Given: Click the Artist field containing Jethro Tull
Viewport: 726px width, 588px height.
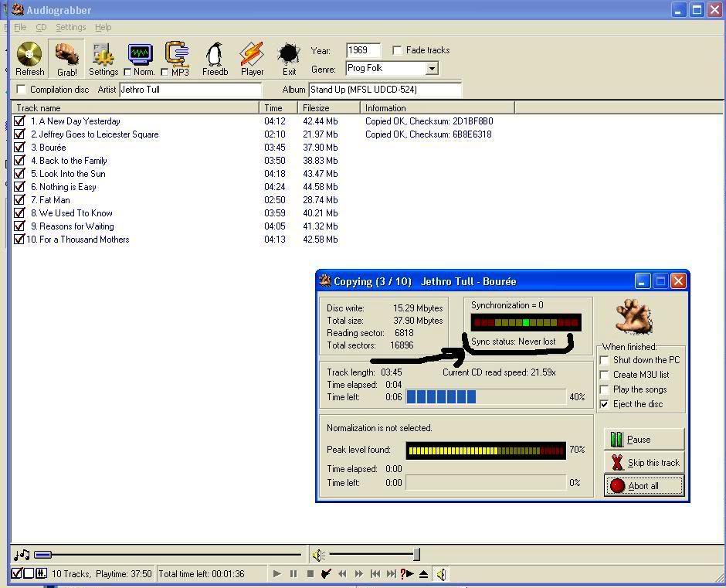Looking at the screenshot, I should (190, 90).
